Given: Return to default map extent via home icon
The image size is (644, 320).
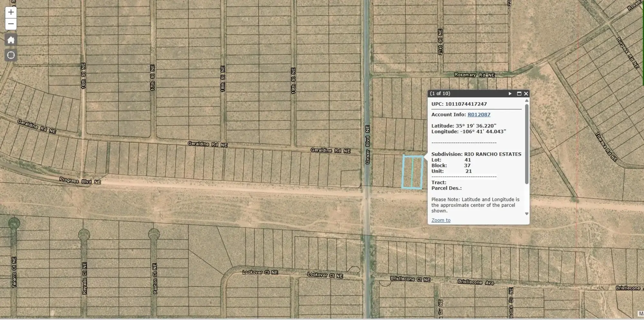Looking at the screenshot, I should tap(11, 40).
